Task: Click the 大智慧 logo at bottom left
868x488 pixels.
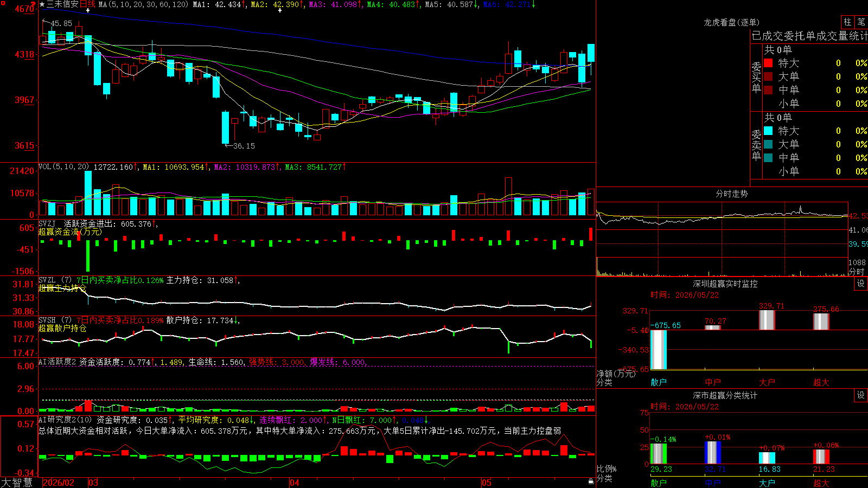Action: tap(17, 483)
